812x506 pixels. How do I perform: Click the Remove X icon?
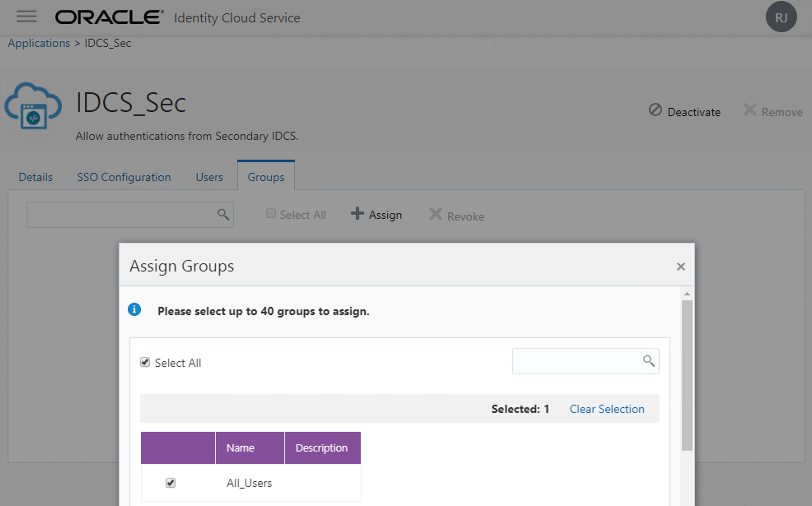pos(750,110)
